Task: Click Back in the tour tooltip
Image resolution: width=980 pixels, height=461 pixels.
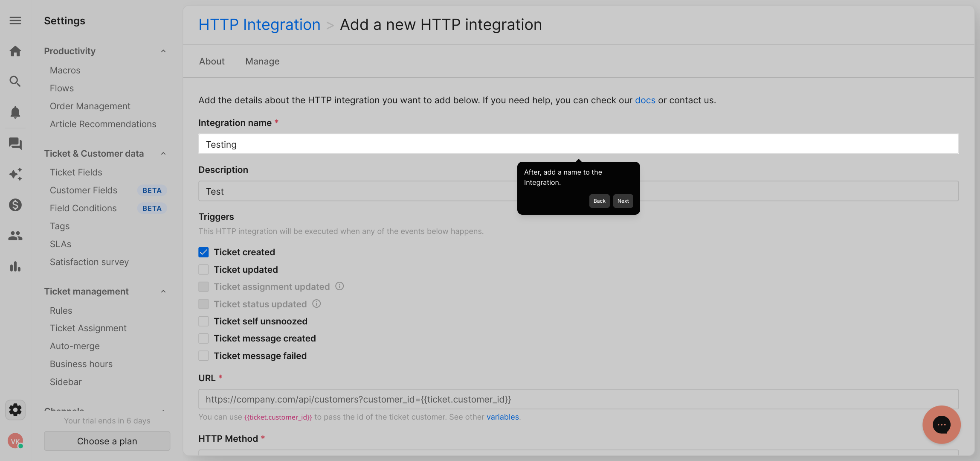Action: 599,201
